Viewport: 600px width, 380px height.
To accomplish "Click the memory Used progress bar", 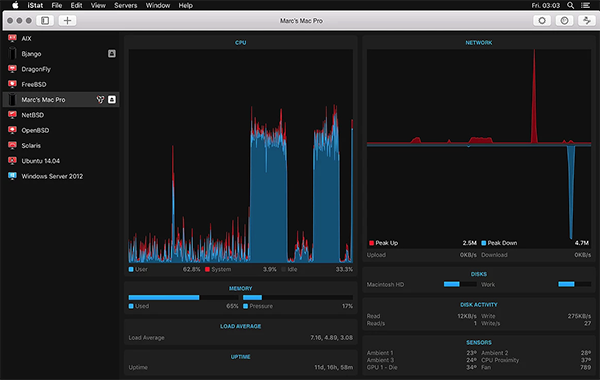I will point(183,297).
